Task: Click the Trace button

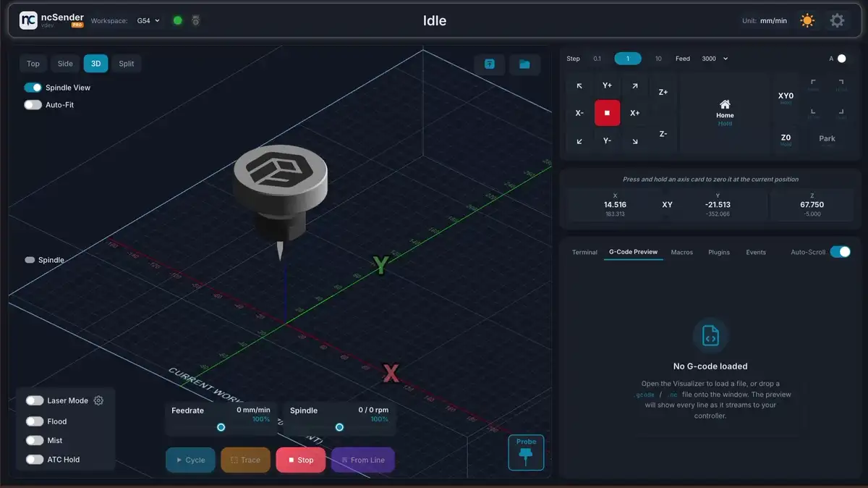Action: 245,460
